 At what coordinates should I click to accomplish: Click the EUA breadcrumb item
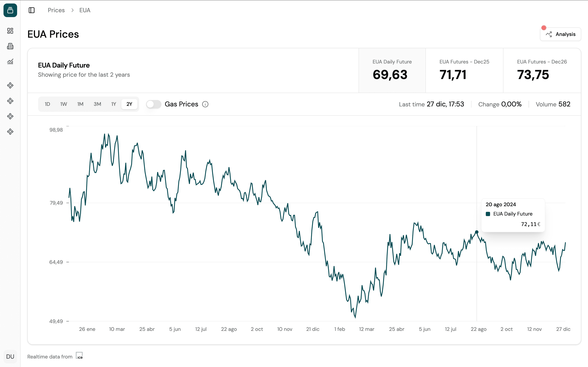(85, 10)
